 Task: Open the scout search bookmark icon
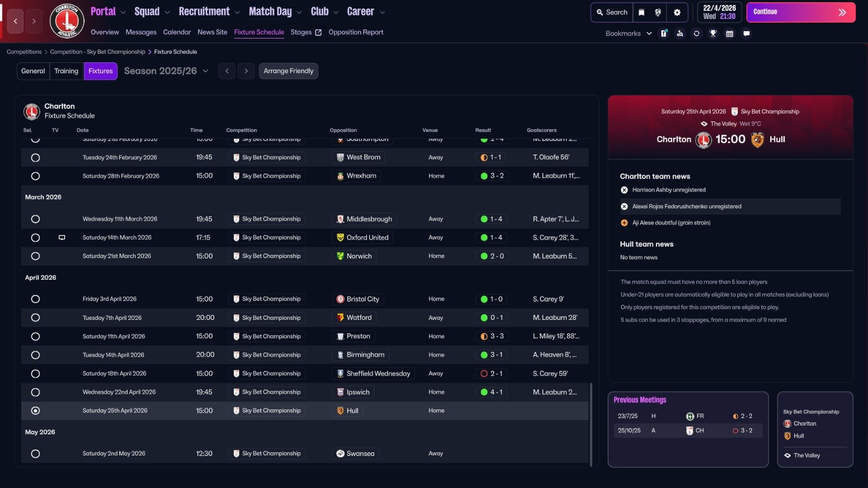click(680, 34)
